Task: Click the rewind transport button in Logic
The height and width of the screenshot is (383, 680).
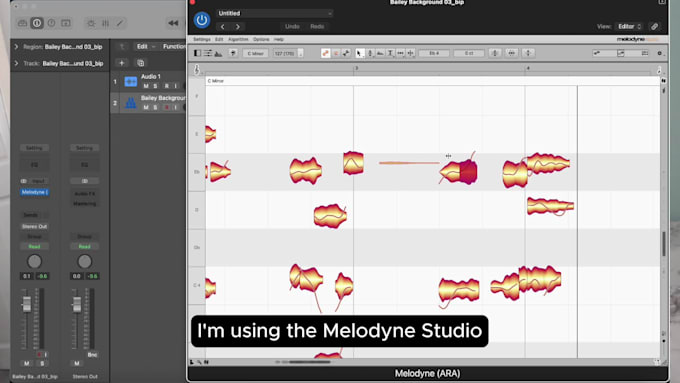Action: pos(173,23)
